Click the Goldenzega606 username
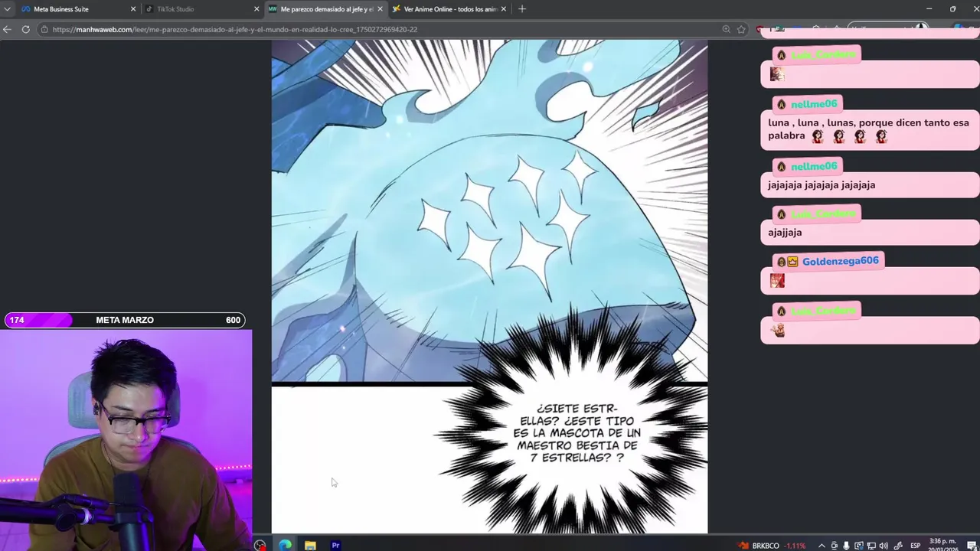Image resolution: width=980 pixels, height=551 pixels. tap(840, 261)
